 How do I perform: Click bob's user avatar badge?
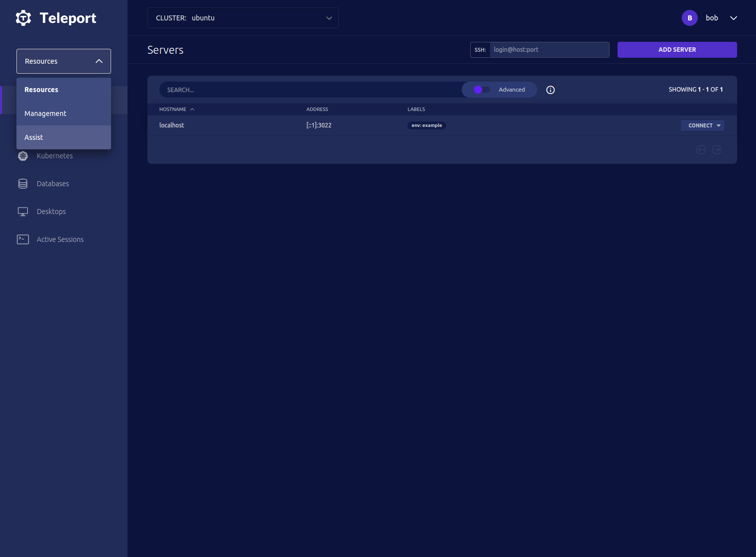tap(689, 18)
